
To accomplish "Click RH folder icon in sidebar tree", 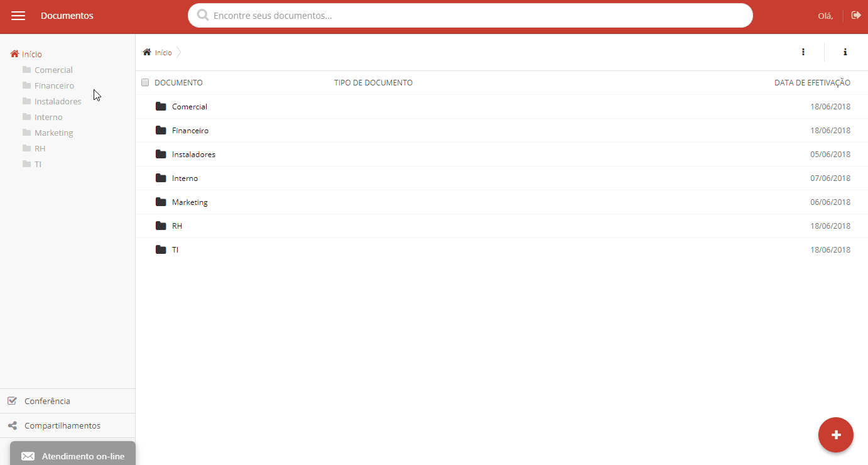I will click(x=26, y=148).
